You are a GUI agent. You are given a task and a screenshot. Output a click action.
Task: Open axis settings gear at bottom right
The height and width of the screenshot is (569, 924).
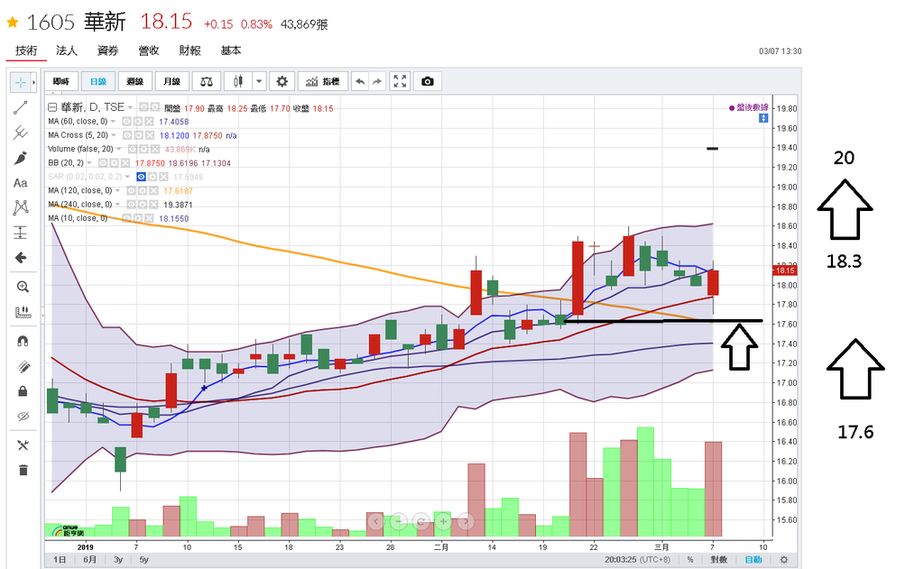784,560
